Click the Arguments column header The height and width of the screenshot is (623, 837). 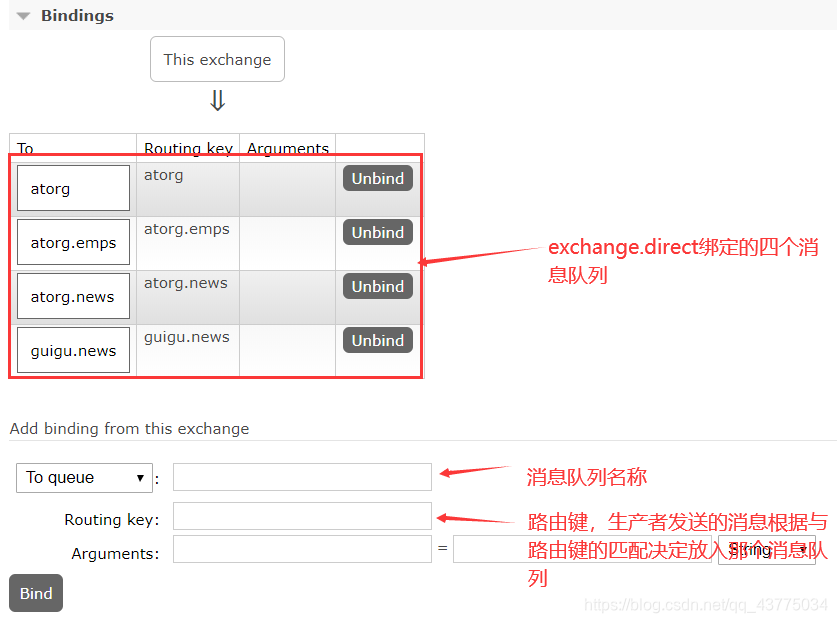(287, 148)
